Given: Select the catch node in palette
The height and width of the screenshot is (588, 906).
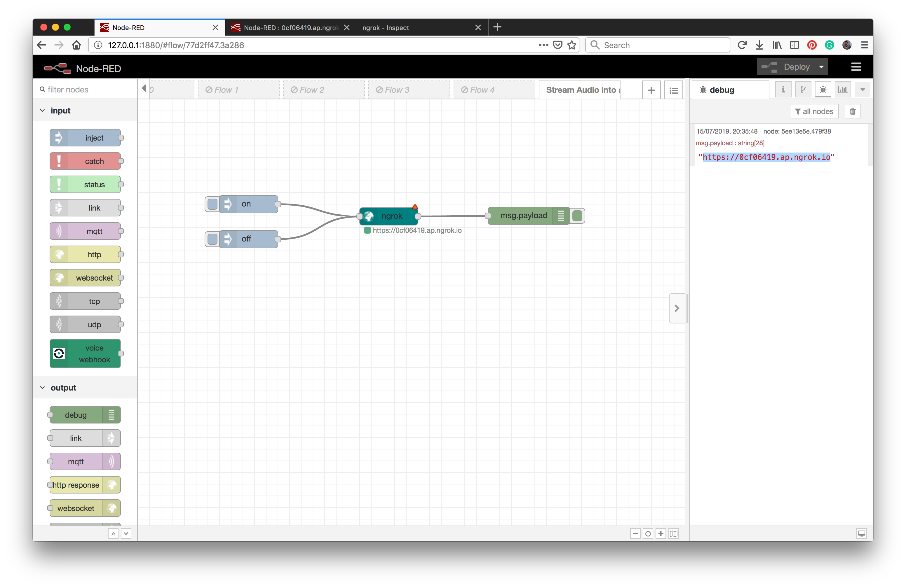Looking at the screenshot, I should click(x=85, y=161).
